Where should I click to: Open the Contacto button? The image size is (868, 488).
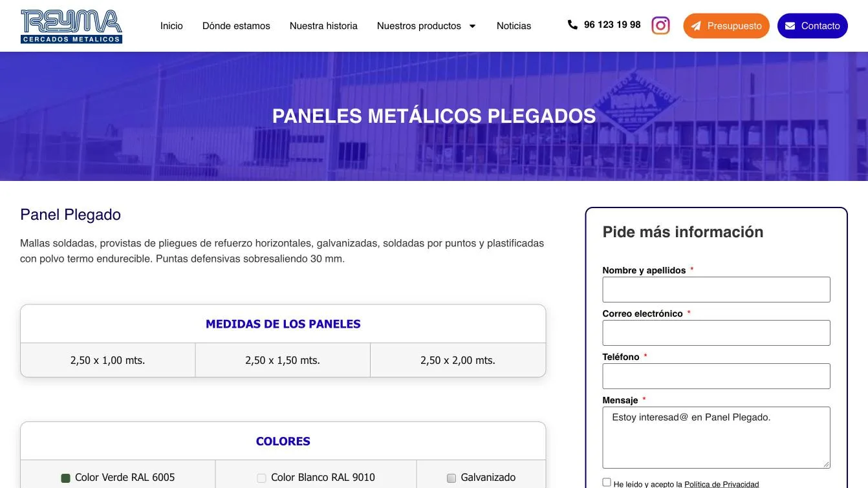pyautogui.click(x=812, y=26)
